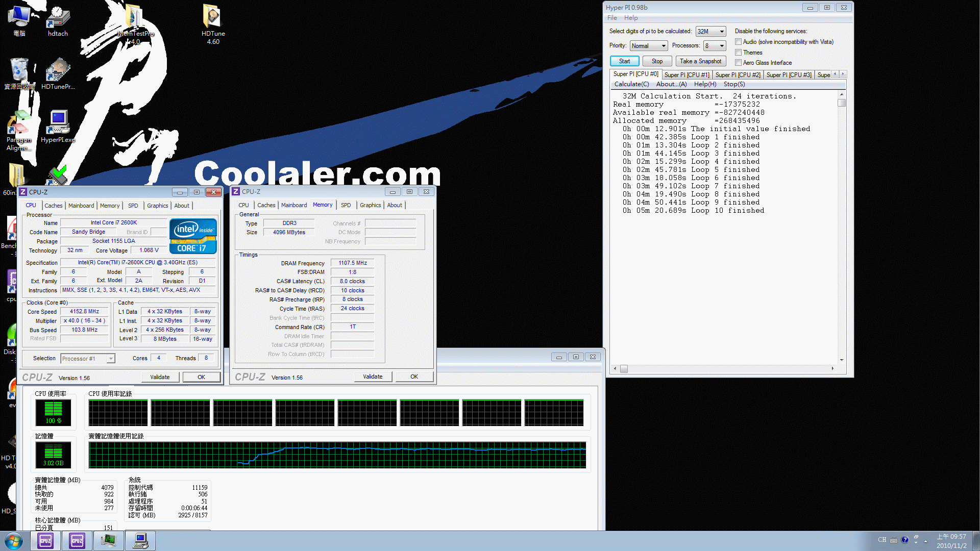Switch to Memory tab in CPU-Z left window
Screen dimensions: 980x551
[x=109, y=205]
